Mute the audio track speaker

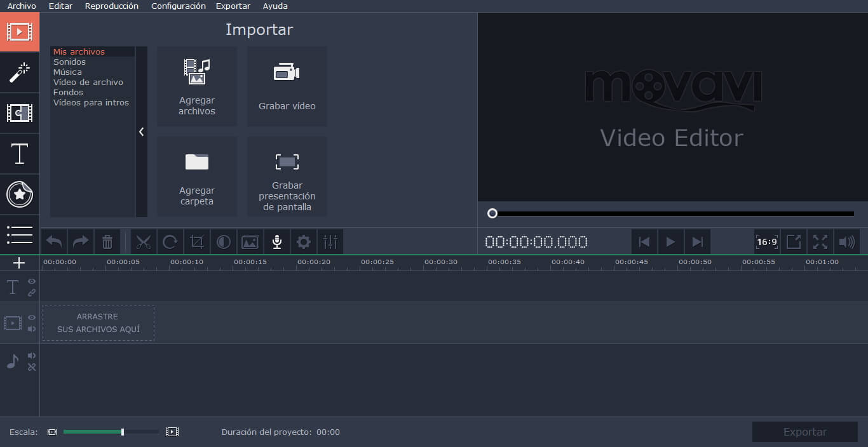point(32,356)
